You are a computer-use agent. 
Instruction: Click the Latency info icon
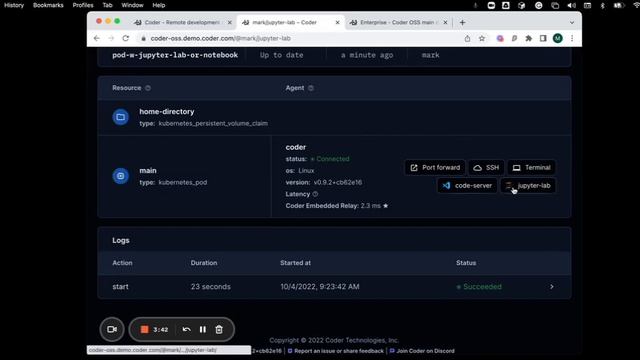pyautogui.click(x=315, y=194)
